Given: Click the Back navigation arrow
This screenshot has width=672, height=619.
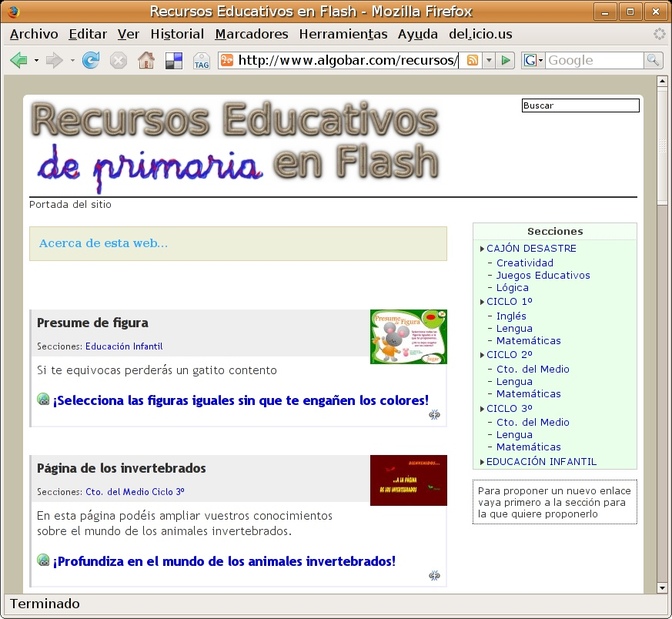Looking at the screenshot, I should pyautogui.click(x=18, y=60).
